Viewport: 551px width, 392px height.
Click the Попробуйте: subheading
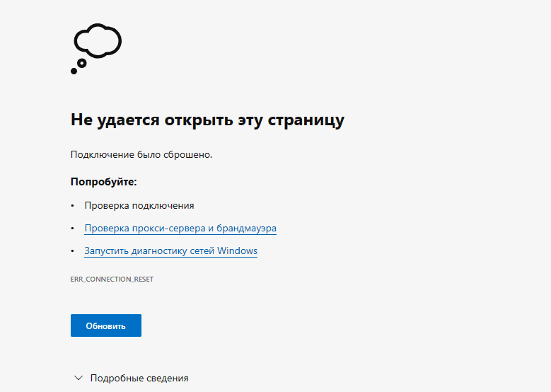pyautogui.click(x=103, y=182)
